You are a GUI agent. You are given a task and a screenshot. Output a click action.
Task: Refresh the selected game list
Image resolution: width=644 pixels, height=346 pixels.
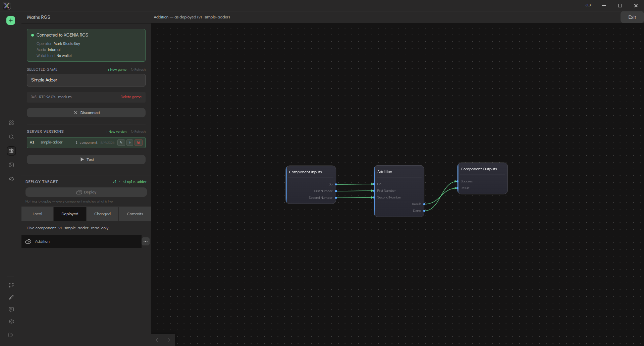(138, 70)
